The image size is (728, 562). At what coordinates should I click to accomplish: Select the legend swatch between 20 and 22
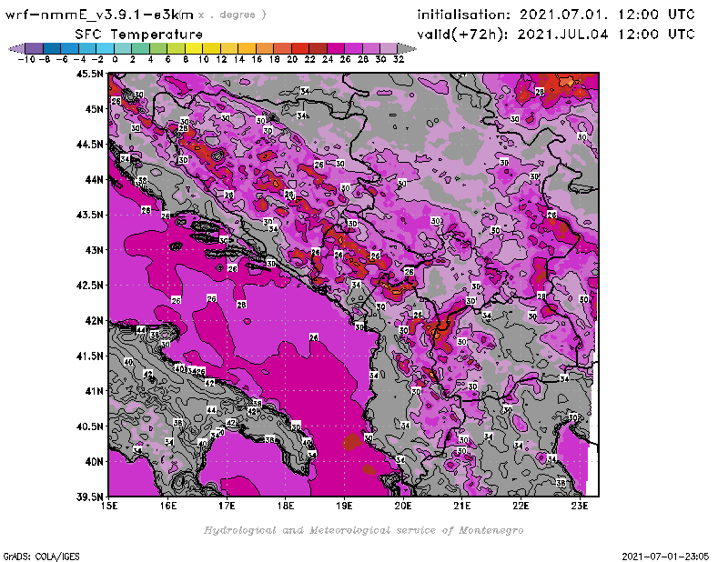(299, 47)
